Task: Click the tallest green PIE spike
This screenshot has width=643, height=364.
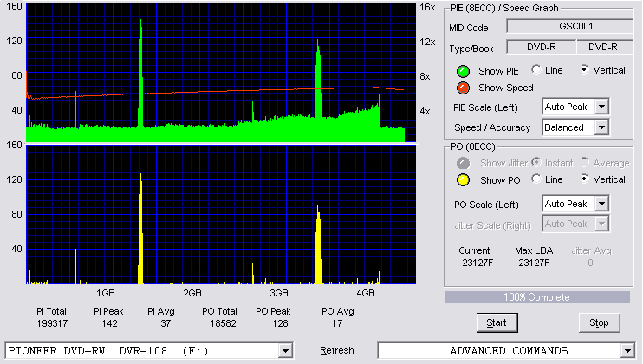Action: [140, 74]
